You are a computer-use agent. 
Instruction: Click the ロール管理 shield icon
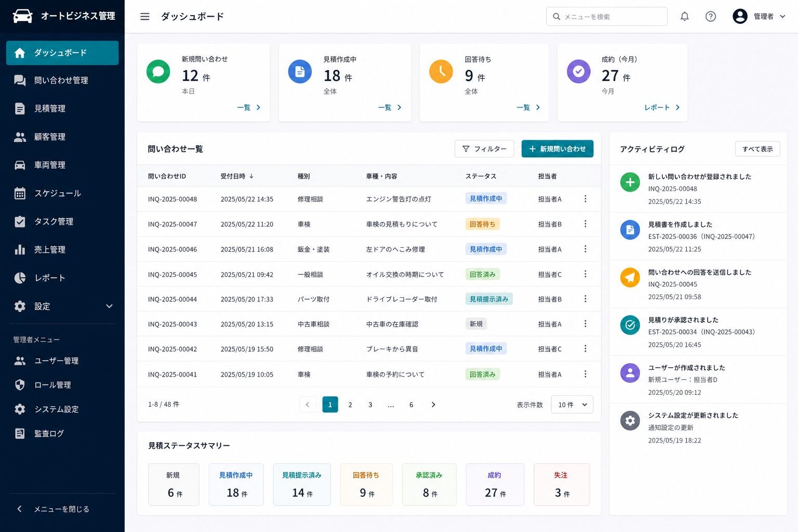click(x=20, y=385)
